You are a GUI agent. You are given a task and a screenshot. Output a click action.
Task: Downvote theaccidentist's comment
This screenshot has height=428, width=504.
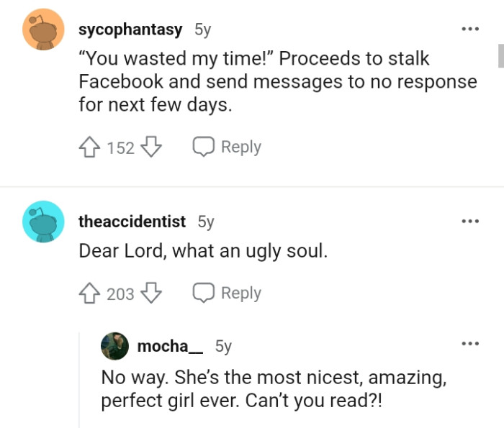tap(150, 293)
